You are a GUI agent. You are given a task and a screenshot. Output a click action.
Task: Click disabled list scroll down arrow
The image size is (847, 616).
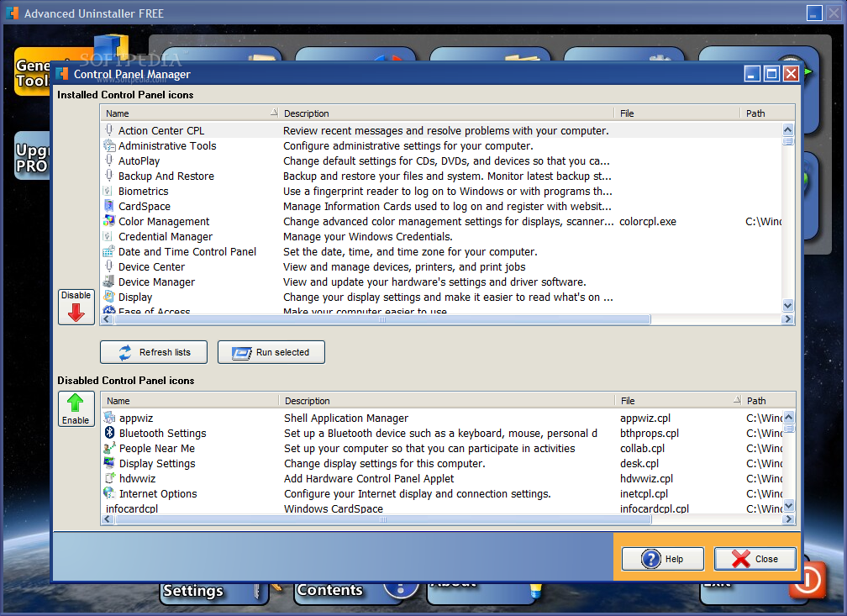tap(789, 506)
